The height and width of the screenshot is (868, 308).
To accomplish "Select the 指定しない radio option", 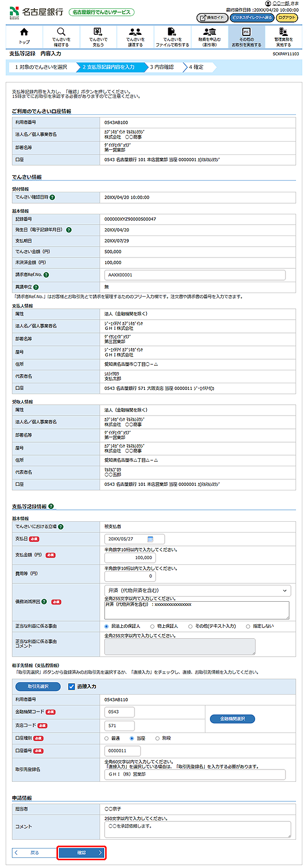I will (x=248, y=626).
